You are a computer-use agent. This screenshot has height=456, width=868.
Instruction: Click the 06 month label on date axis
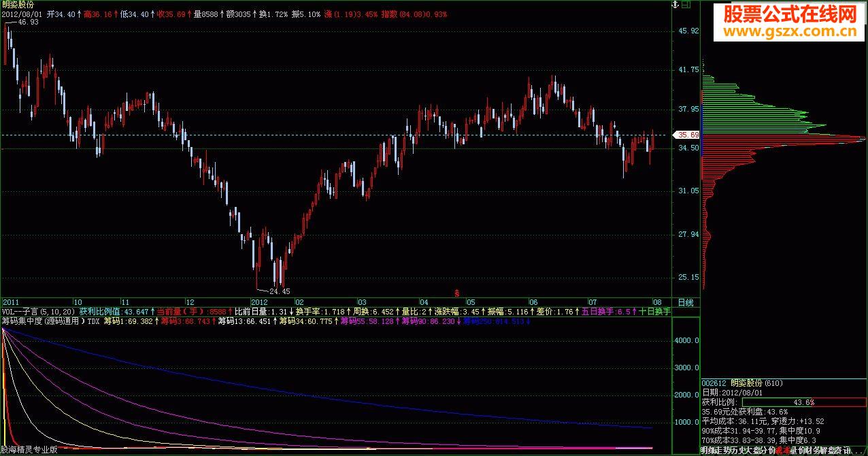tap(533, 302)
